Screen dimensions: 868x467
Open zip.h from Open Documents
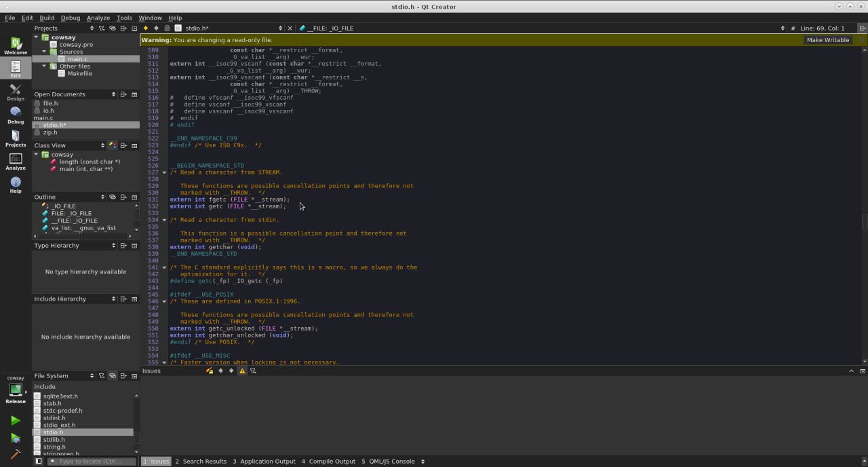pos(50,132)
